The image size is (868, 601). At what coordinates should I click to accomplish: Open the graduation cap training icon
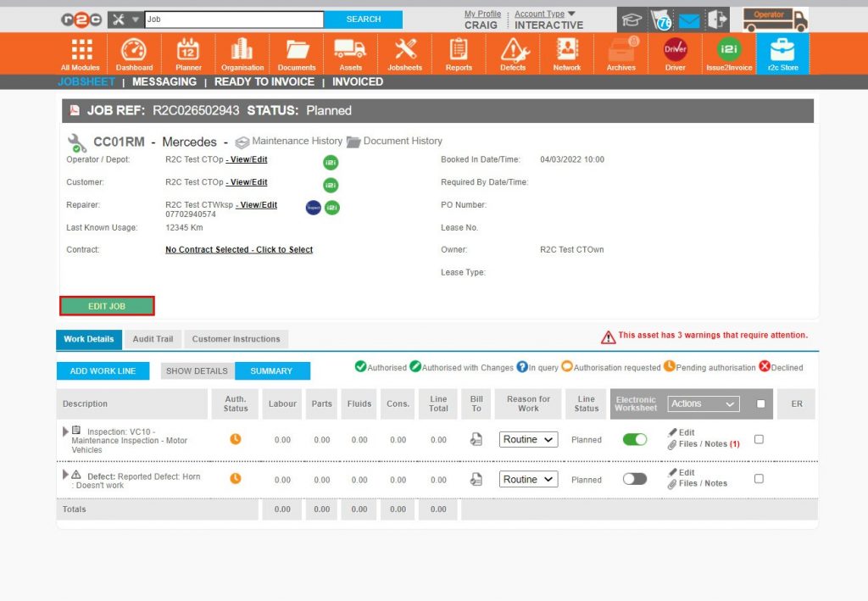(631, 20)
